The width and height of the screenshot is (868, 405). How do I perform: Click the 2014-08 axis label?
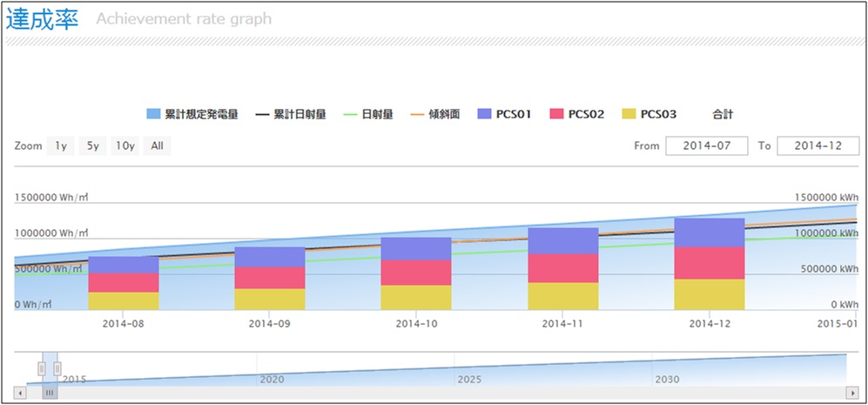[124, 324]
